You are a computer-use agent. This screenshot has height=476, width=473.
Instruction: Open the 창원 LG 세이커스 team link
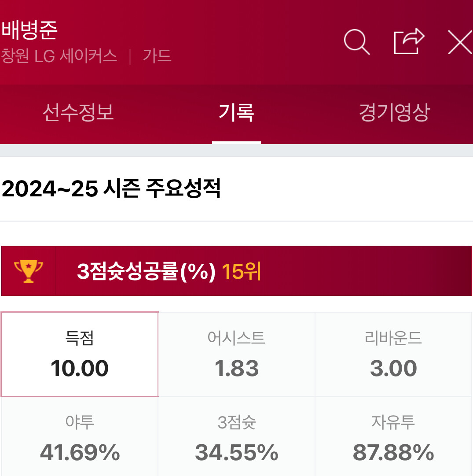pyautogui.click(x=59, y=56)
